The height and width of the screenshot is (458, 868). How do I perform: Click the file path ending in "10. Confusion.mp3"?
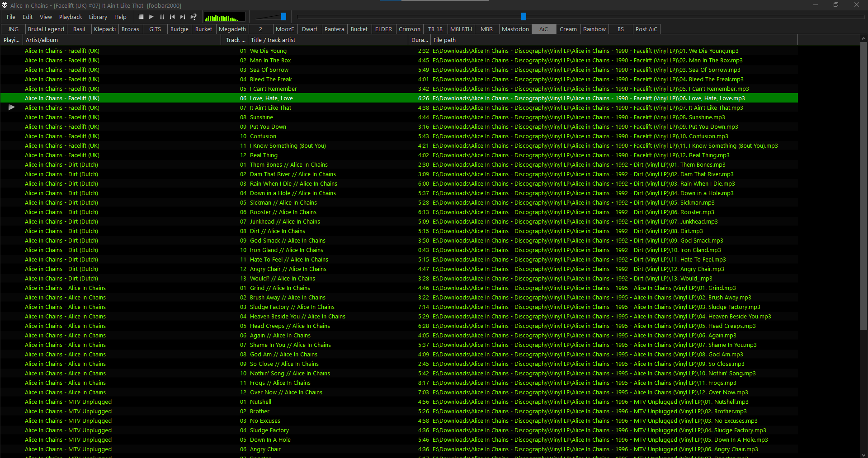(x=580, y=136)
